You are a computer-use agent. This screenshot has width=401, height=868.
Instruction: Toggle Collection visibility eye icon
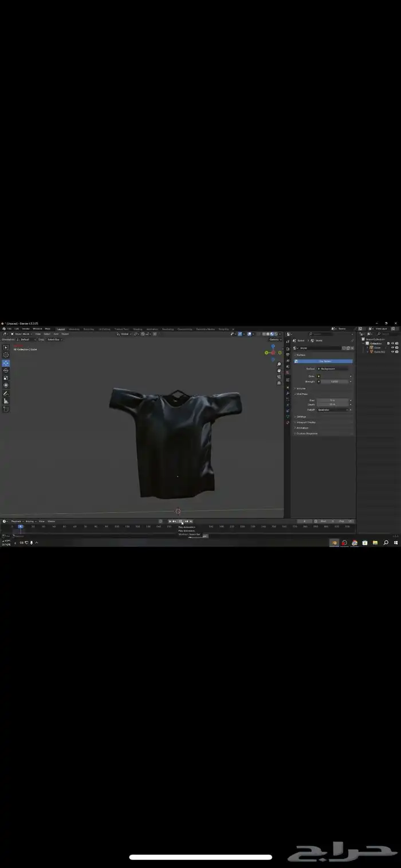coord(392,343)
